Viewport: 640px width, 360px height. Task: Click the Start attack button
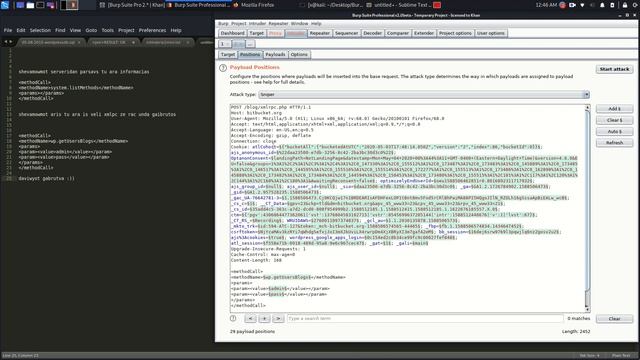click(x=614, y=69)
